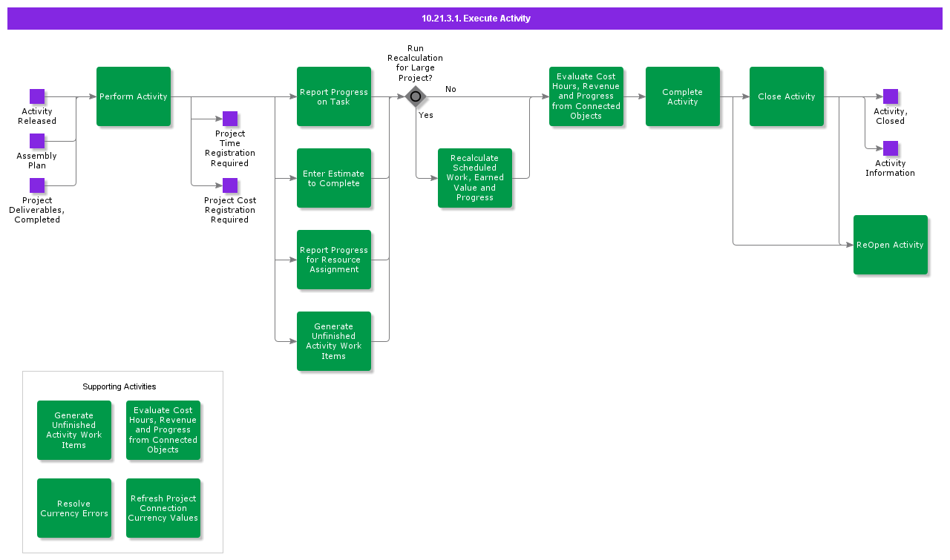950x560 pixels.
Task: Open Report Progress for Resource Assignment box
Action: coord(334,260)
